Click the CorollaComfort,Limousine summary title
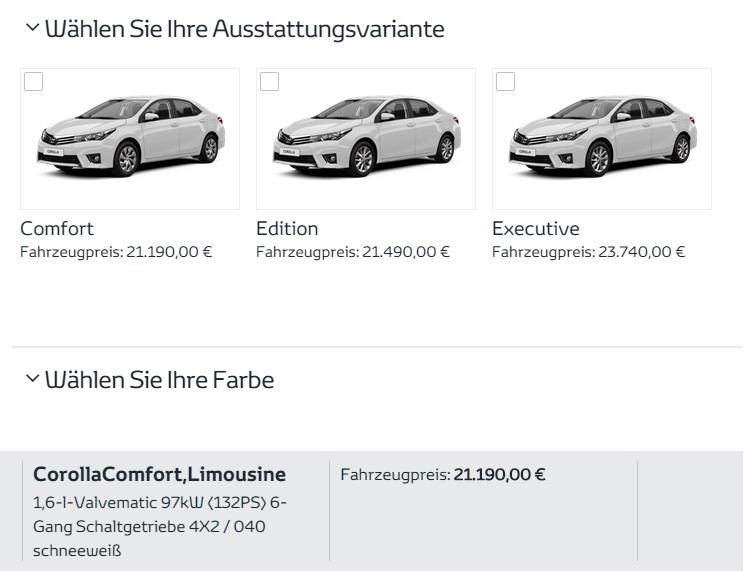The width and height of the screenshot is (756, 571). tap(160, 474)
